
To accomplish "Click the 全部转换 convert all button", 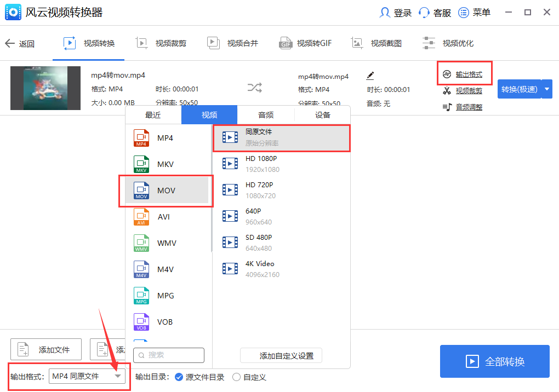I will pyautogui.click(x=494, y=361).
